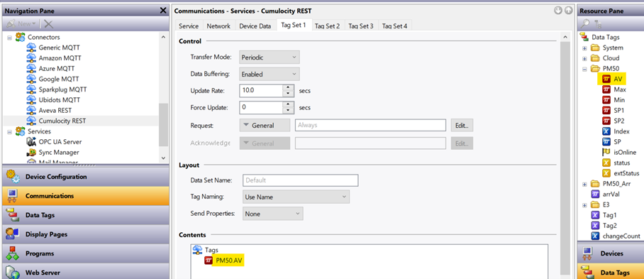The image size is (644, 279).
Task: Open the Request General type dropdown
Action: (265, 126)
